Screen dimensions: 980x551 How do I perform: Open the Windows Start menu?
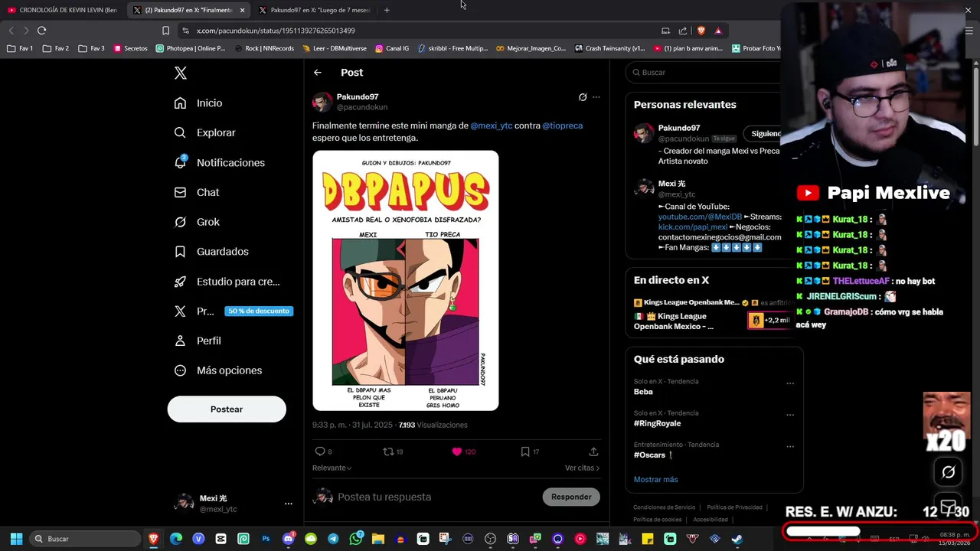[16, 539]
